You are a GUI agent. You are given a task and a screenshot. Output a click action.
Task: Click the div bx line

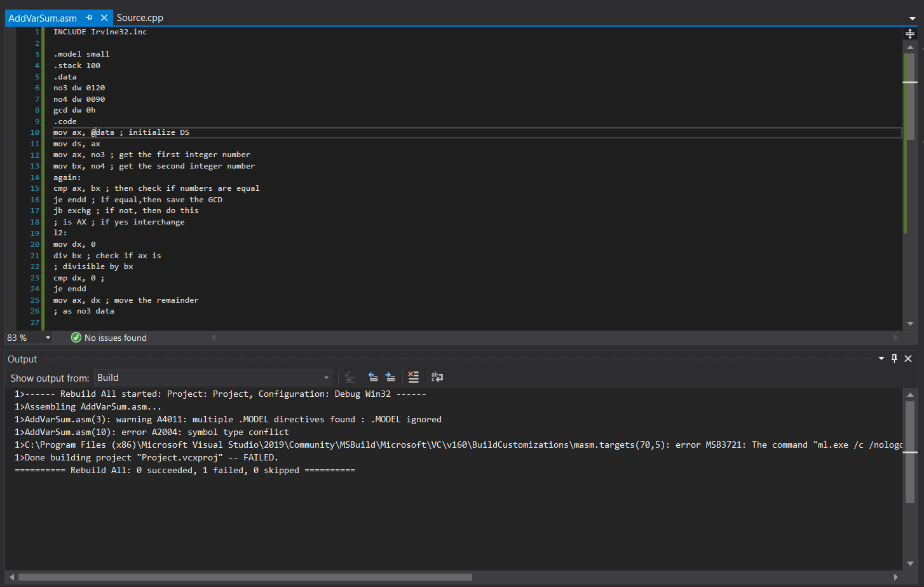click(x=107, y=256)
